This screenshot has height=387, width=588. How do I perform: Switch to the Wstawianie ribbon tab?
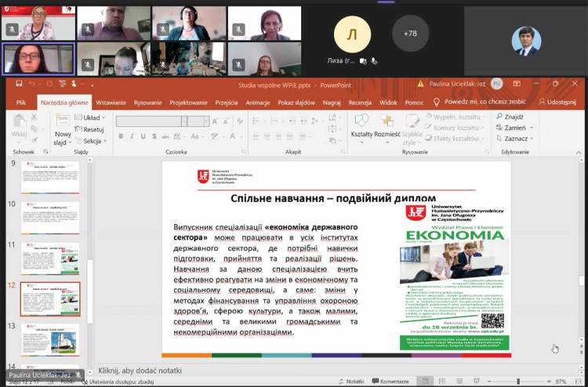pos(111,102)
